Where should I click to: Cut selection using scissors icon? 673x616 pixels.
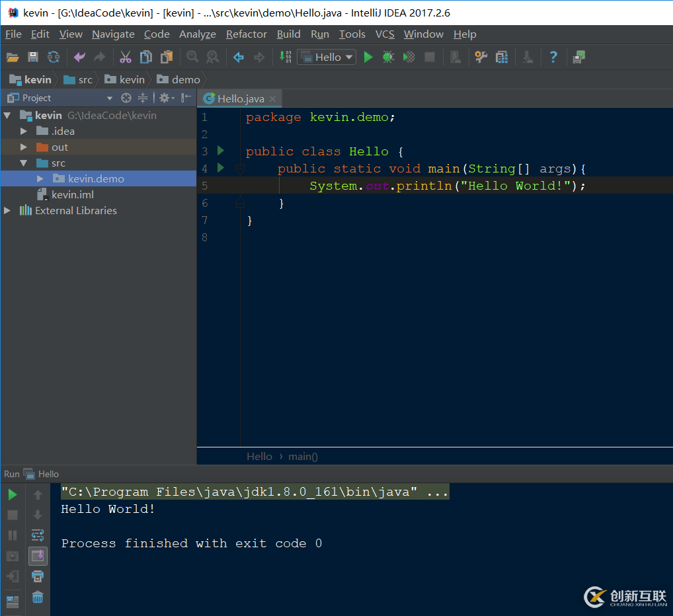125,57
